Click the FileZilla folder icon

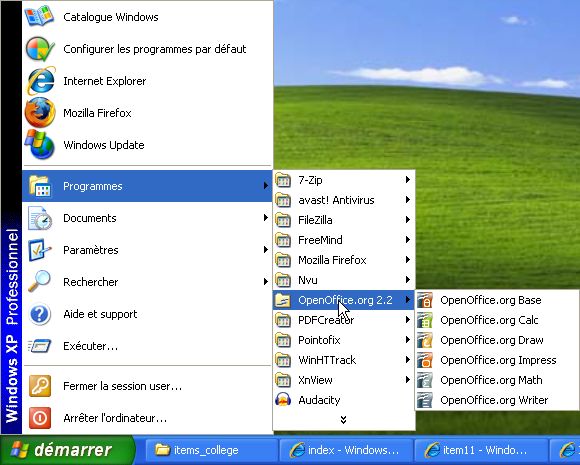click(x=283, y=220)
